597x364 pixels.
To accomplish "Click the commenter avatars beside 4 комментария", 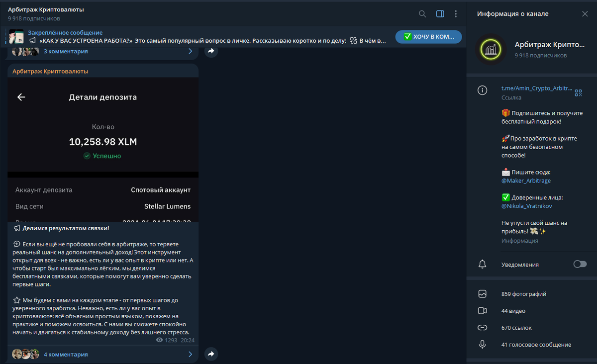I will point(25,354).
